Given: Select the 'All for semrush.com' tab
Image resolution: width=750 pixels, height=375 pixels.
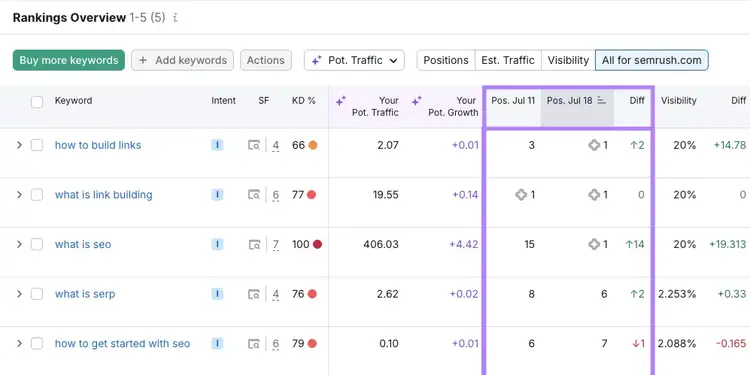Looking at the screenshot, I should click(x=651, y=60).
